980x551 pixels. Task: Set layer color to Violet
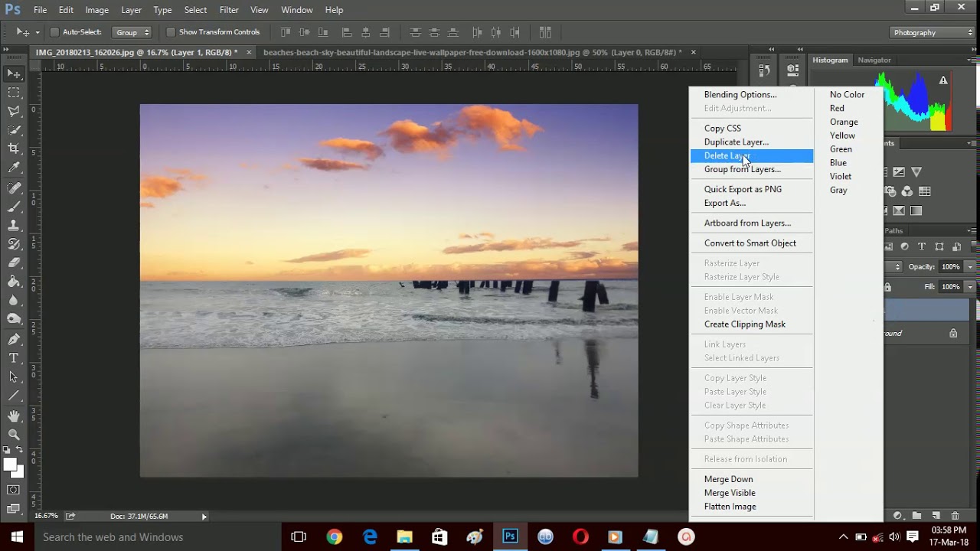(840, 177)
